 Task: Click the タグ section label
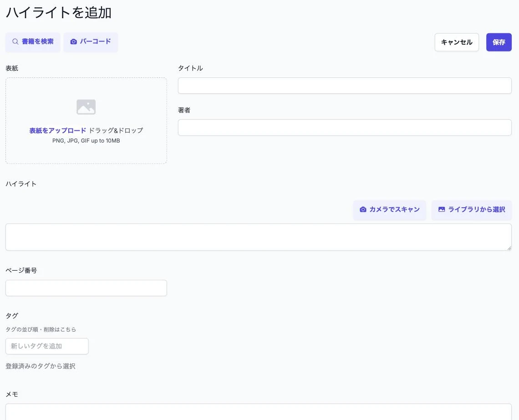click(x=12, y=316)
